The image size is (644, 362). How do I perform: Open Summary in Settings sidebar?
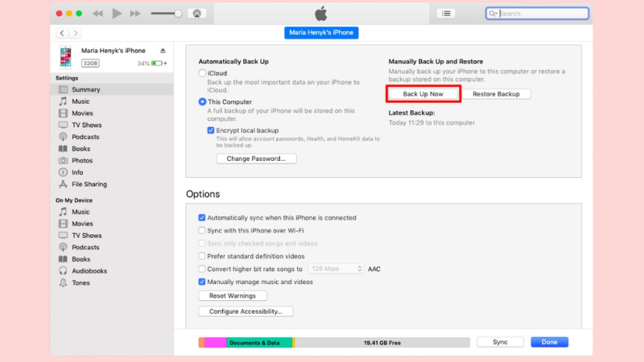[x=112, y=89]
